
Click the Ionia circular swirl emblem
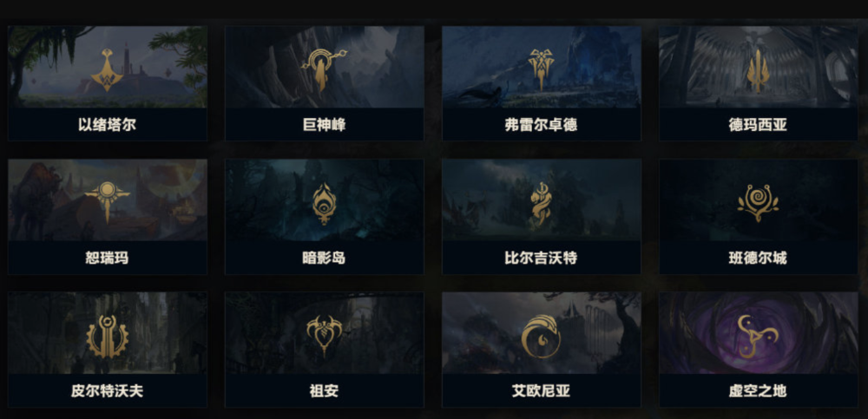(x=540, y=337)
